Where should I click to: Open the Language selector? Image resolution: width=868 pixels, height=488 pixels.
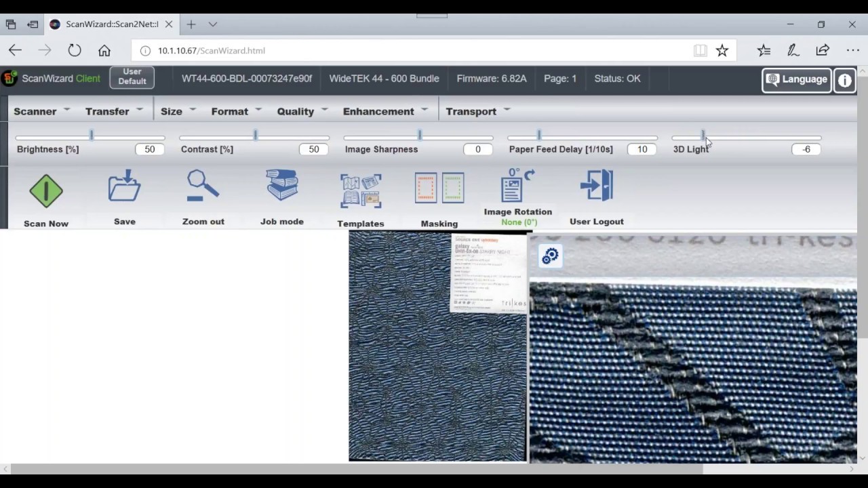tap(796, 79)
